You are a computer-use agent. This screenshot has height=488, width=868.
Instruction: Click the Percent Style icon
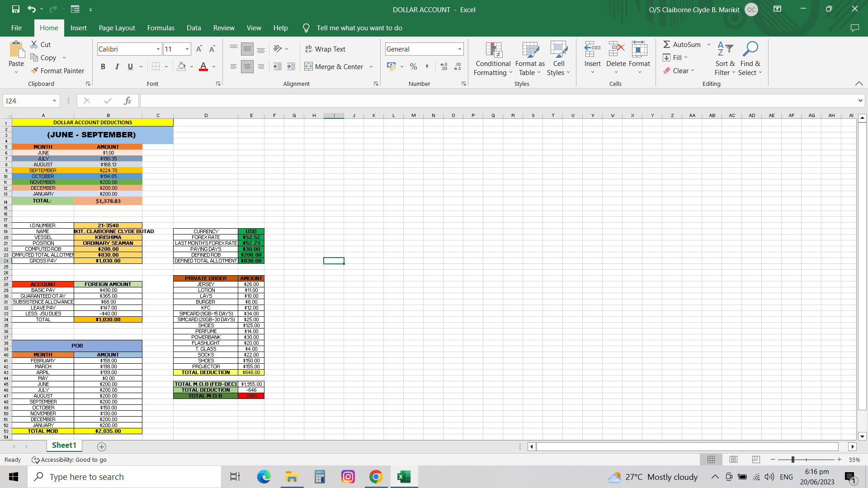413,67
